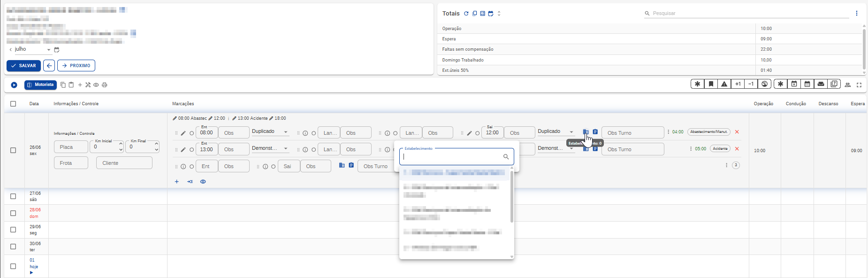The width and height of the screenshot is (868, 278).
Task: Add a new marking with the blue plus icon
Action: click(x=177, y=182)
